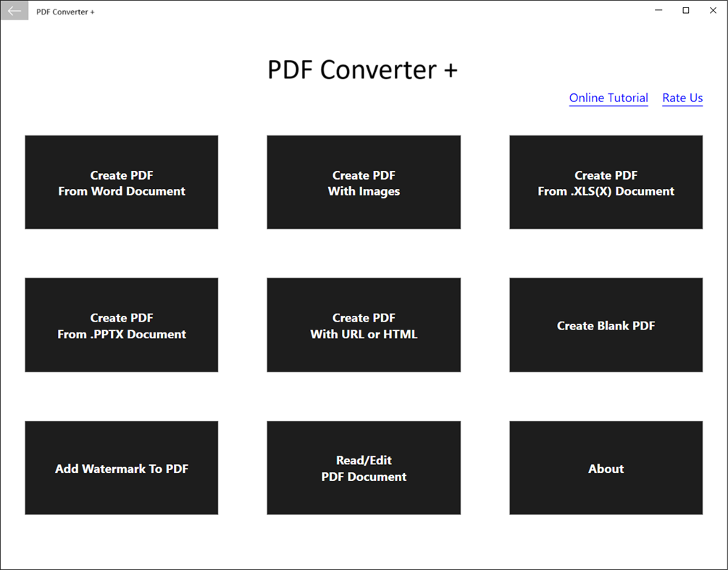Viewport: 728px width, 570px height.
Task: Click the Rate Us link
Action: coord(682,98)
